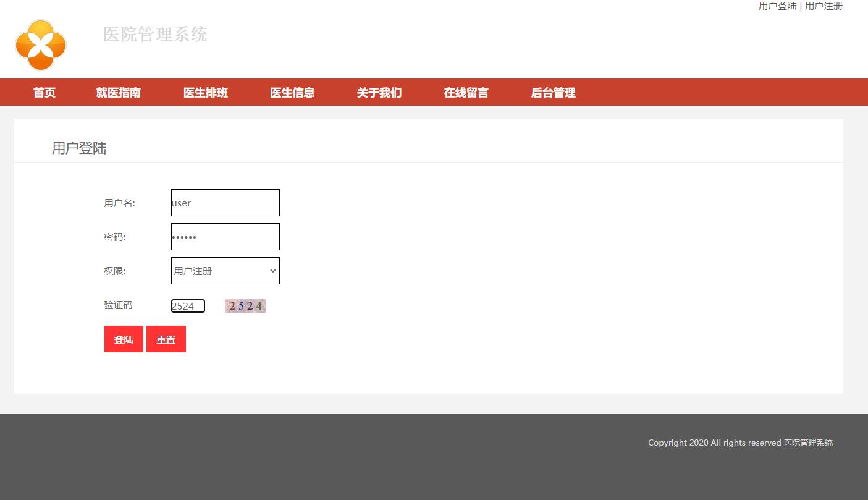Screen dimensions: 868x500
Task: Open the 在线留言 page
Action: coord(466,92)
